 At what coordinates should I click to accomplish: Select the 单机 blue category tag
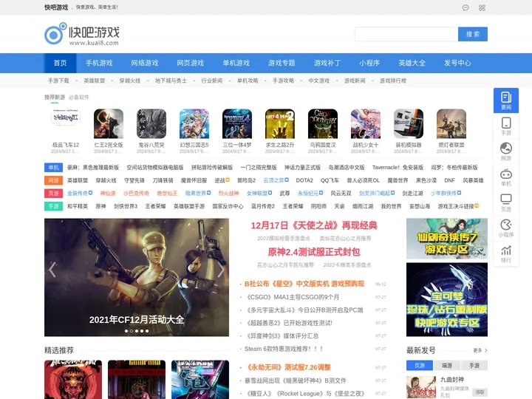tap(53, 167)
